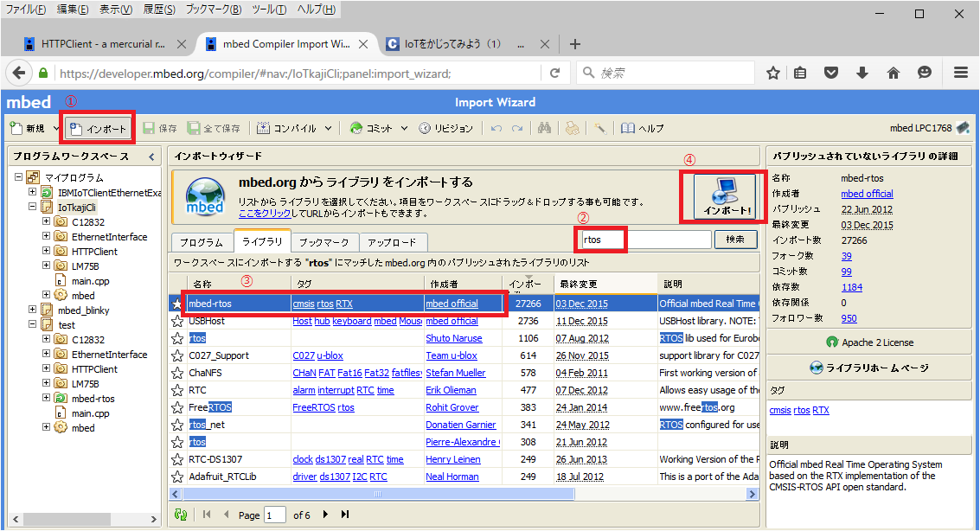Click the mbed LPC1768 target selector
The width and height of the screenshot is (980, 531).
click(x=929, y=128)
